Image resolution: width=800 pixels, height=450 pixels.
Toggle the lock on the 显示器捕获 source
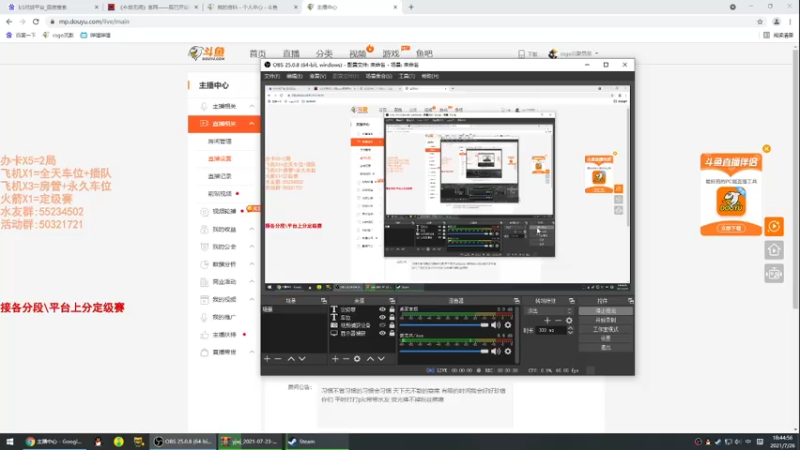pos(392,333)
